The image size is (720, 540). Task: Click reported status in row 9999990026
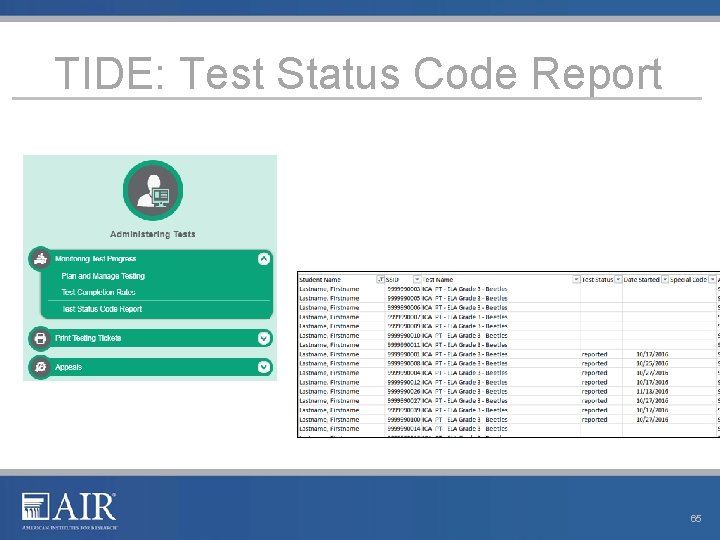594,392
